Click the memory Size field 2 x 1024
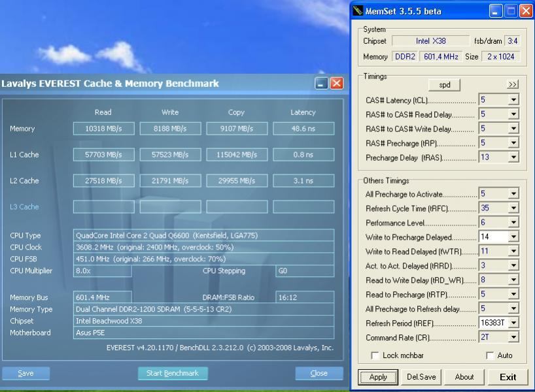535x392 pixels. coord(500,57)
